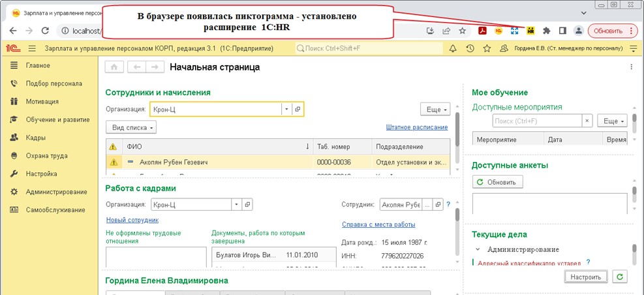Viewport: 644px width, 295px height.
Task: Open the Справка с места работы link
Action: pos(378,225)
